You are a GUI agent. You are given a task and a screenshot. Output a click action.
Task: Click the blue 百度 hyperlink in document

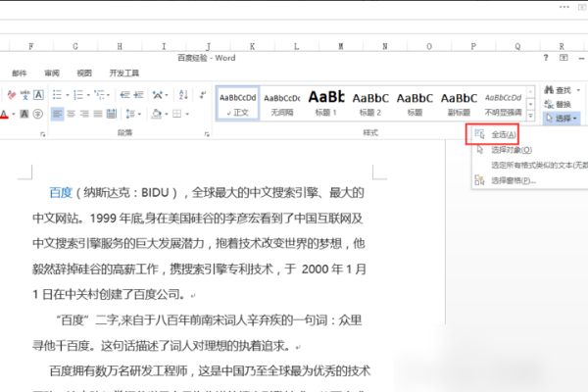click(61, 193)
